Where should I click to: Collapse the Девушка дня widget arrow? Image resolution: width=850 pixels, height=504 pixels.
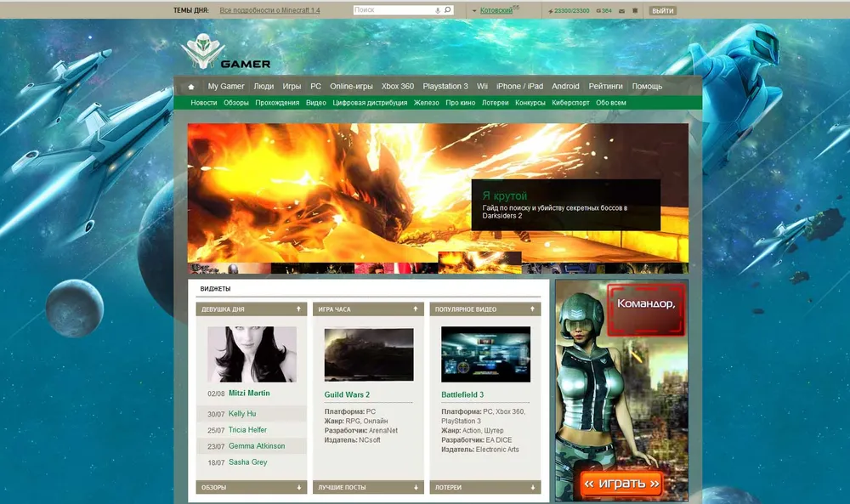(298, 309)
